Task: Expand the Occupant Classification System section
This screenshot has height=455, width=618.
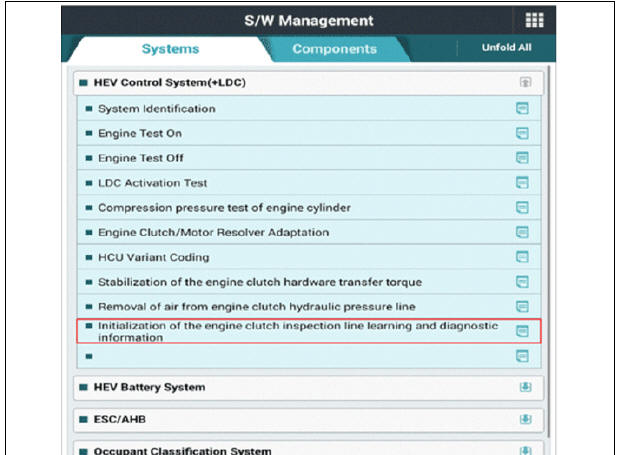Action: pyautogui.click(x=525, y=450)
